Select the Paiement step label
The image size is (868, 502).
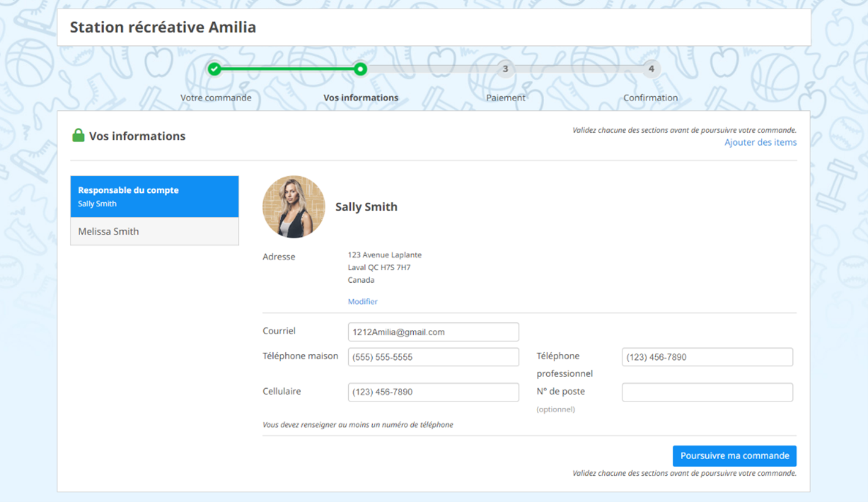(x=506, y=98)
